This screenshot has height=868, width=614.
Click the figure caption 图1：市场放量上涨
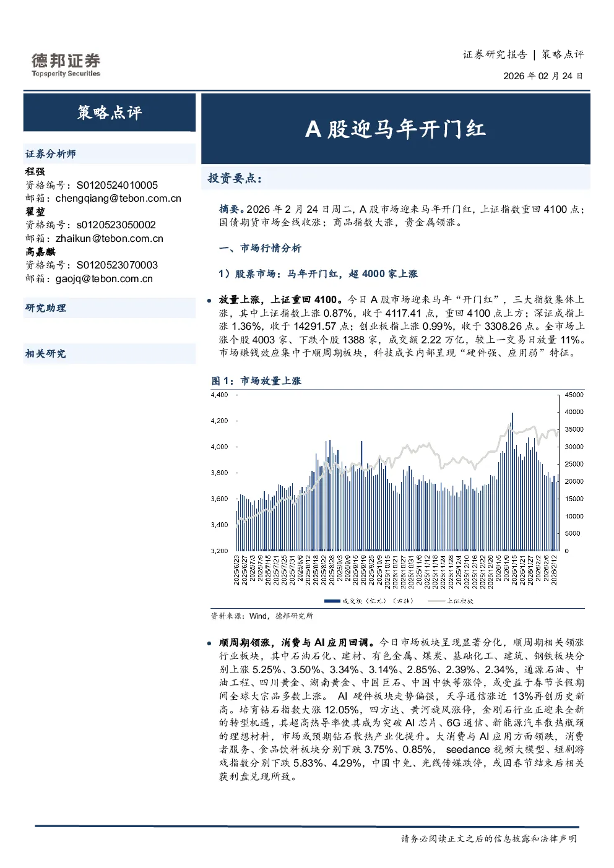pyautogui.click(x=256, y=381)
